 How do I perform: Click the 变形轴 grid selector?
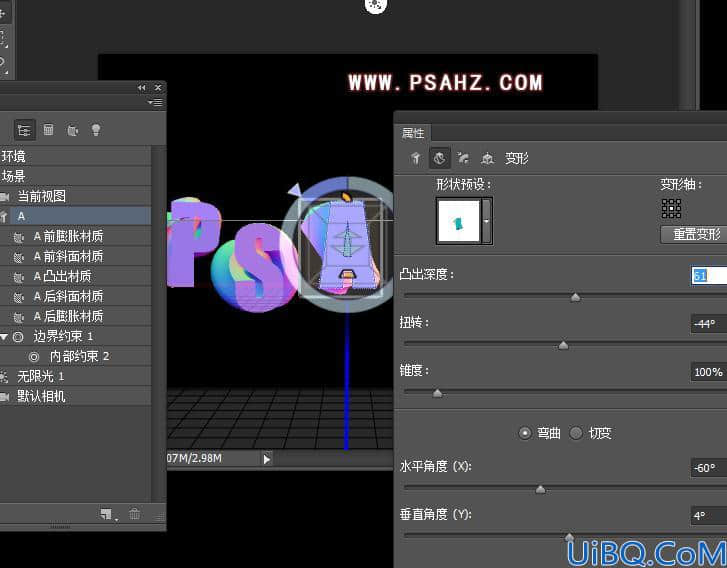(x=671, y=209)
